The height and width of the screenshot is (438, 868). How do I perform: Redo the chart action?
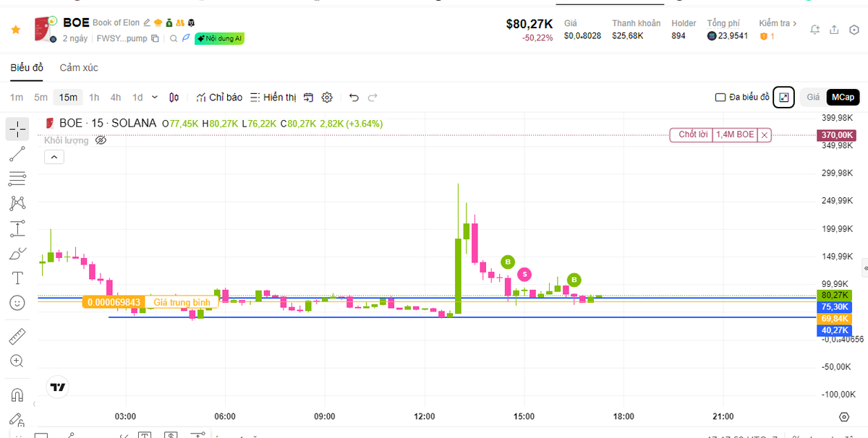pyautogui.click(x=373, y=98)
